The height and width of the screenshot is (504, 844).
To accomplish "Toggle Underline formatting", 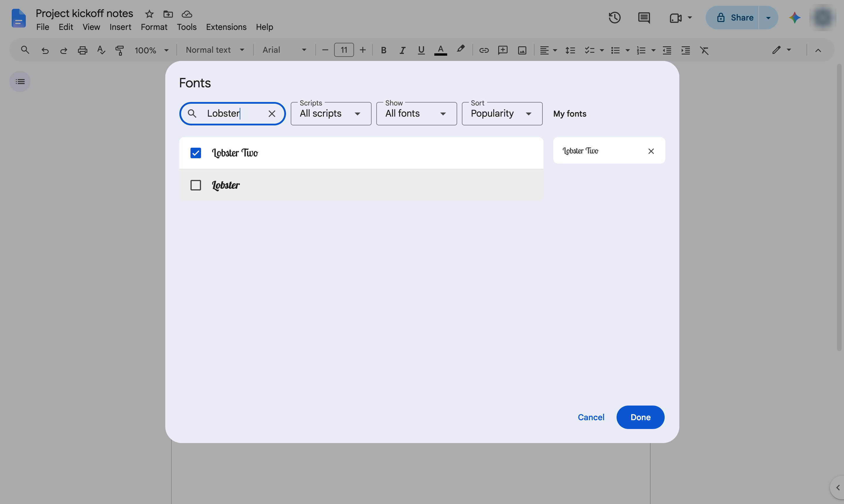I will pos(421,50).
